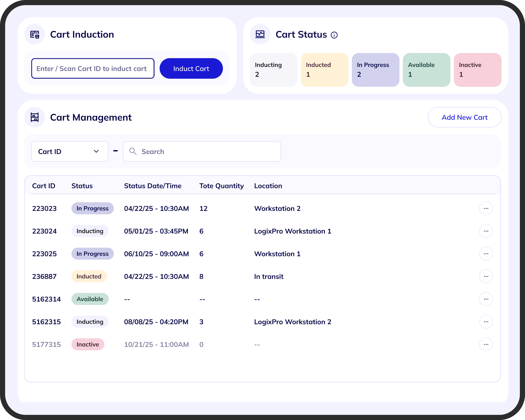Click the Search input field
This screenshot has height=420, width=525.
(x=202, y=151)
